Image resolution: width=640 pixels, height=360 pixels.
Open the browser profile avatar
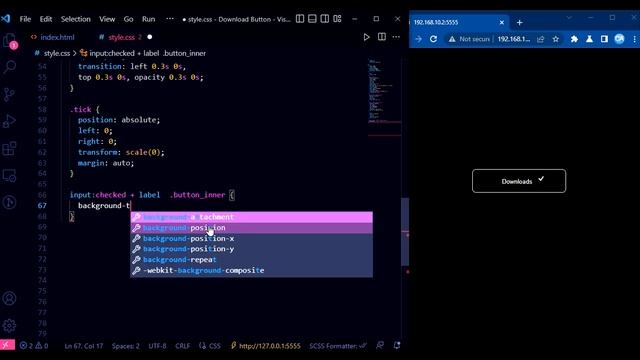[x=619, y=39]
